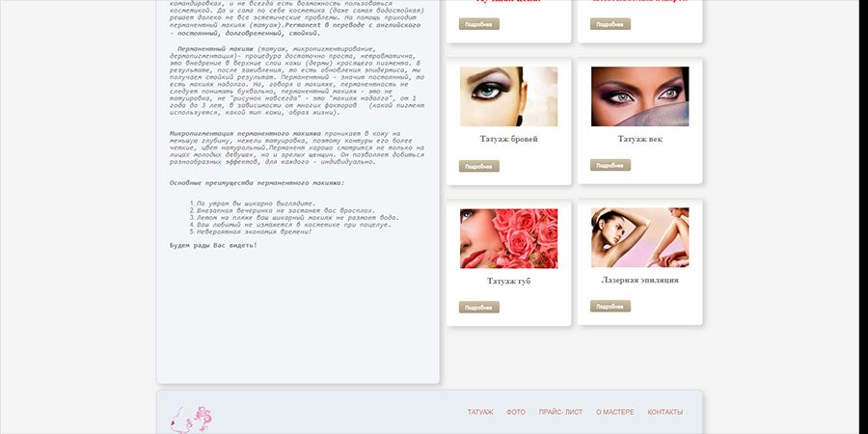Open ТАТУАЖ in the footer menu
Image resolution: width=868 pixels, height=434 pixels.
(480, 412)
